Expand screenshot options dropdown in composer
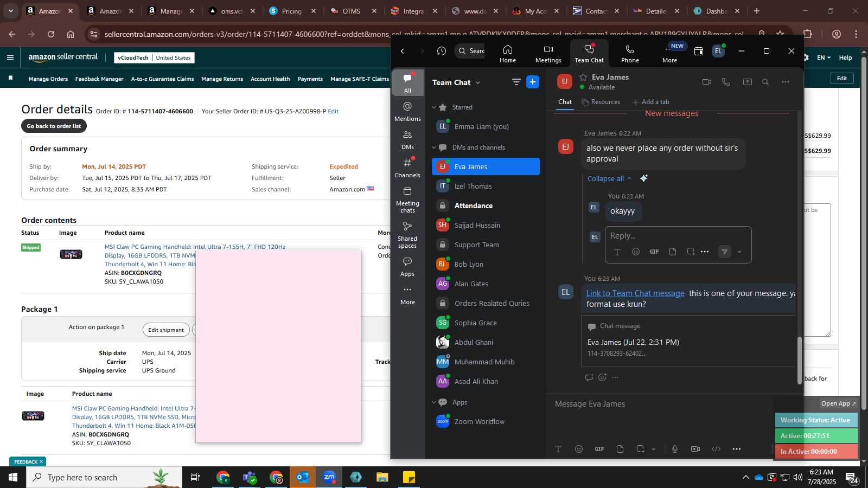868x488 pixels. [x=654, y=449]
